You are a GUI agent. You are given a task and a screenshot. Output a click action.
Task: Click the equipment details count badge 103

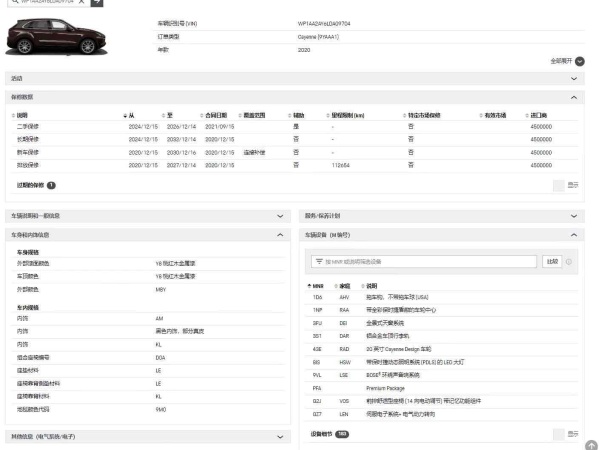tap(342, 434)
